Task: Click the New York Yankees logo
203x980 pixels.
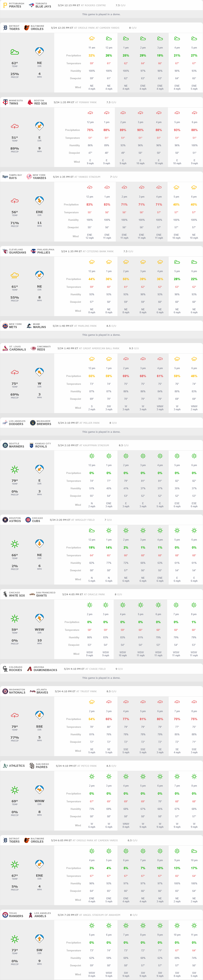Action: click(29, 177)
